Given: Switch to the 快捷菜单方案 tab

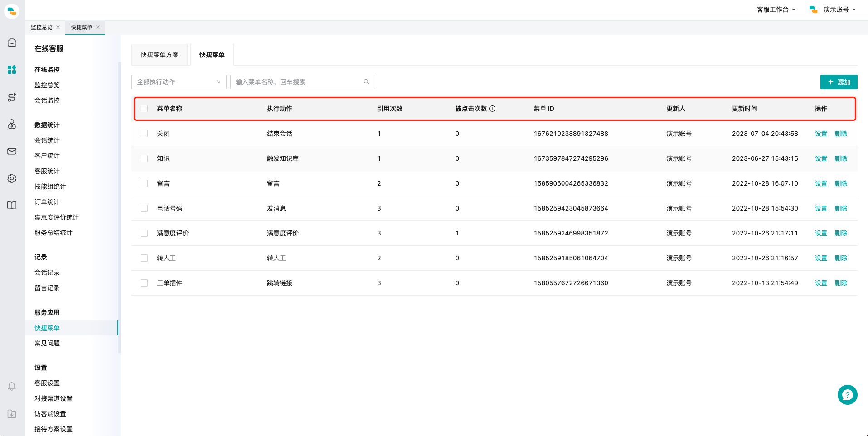Looking at the screenshot, I should (160, 55).
